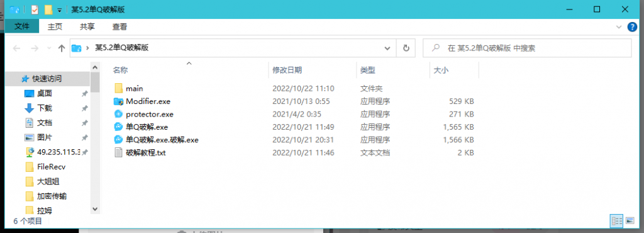Open the 拉姆 folder in sidebar

coord(45,211)
